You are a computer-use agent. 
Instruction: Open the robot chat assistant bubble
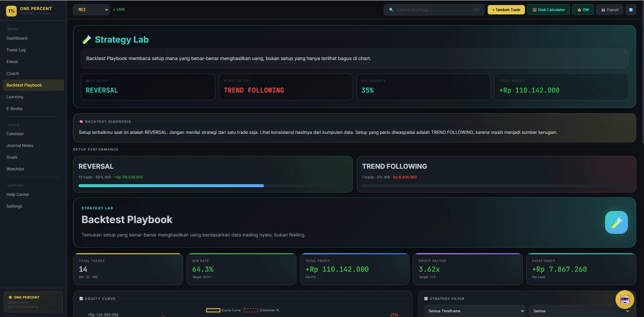click(x=625, y=299)
